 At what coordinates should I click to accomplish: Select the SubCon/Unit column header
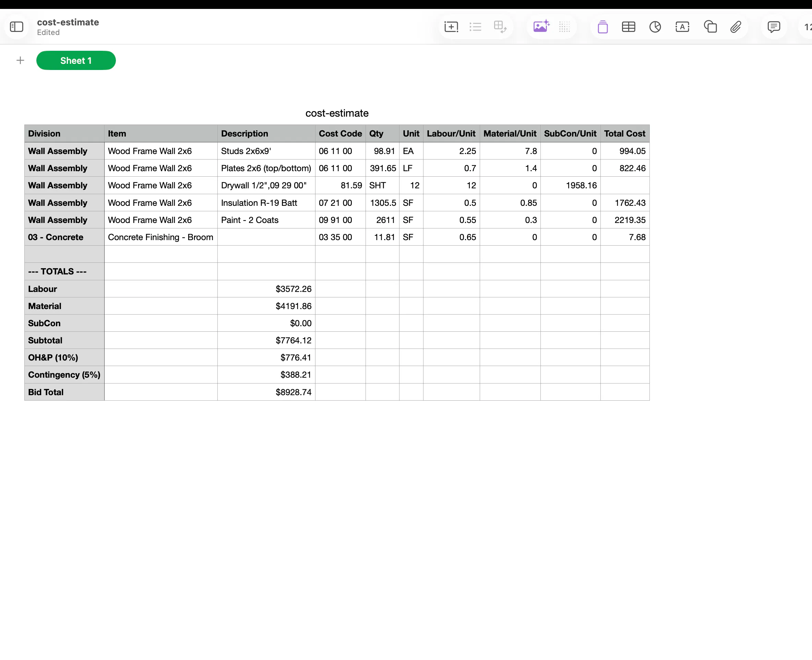571,133
